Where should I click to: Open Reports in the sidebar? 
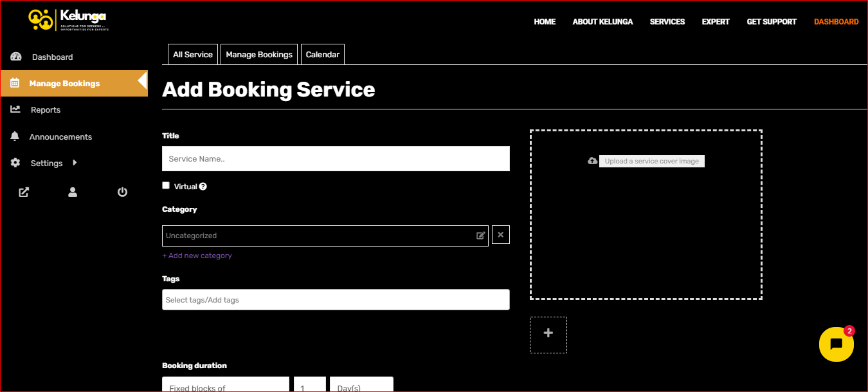pos(46,110)
